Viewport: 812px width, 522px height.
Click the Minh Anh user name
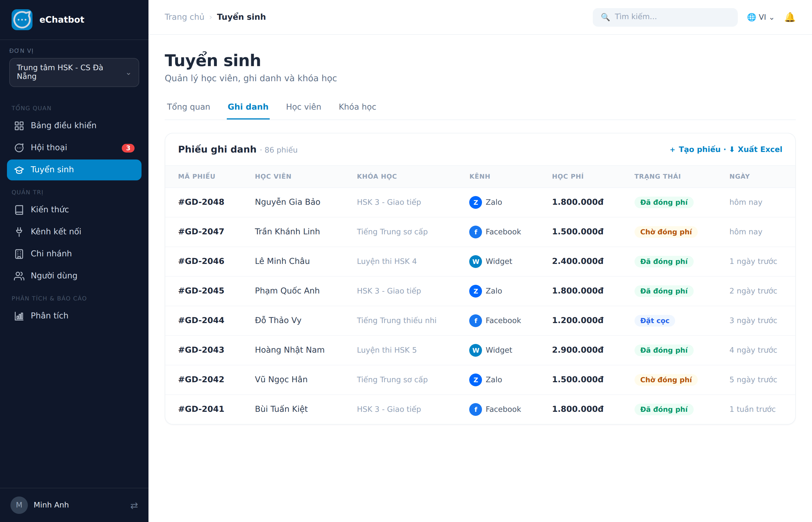(51, 505)
